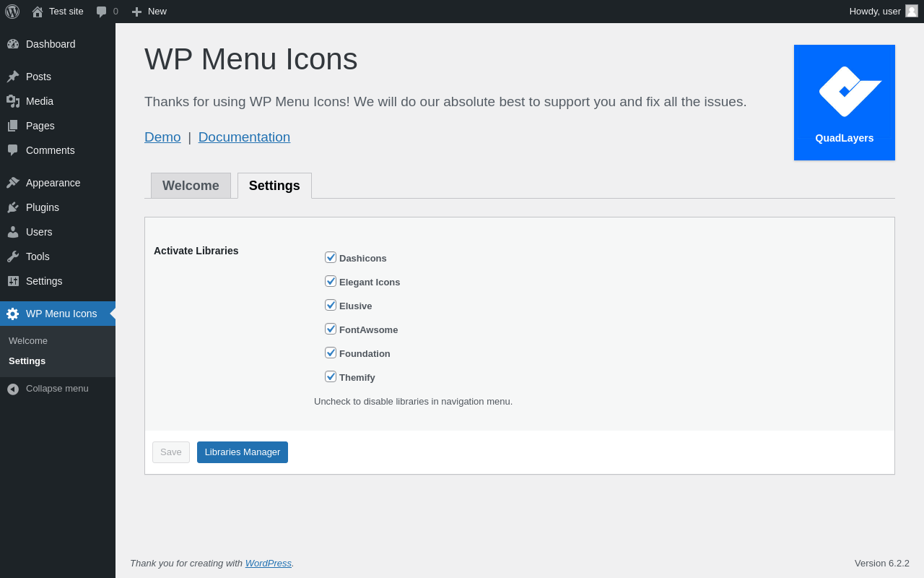
Task: Click the Dashicons label text
Action: (x=363, y=258)
